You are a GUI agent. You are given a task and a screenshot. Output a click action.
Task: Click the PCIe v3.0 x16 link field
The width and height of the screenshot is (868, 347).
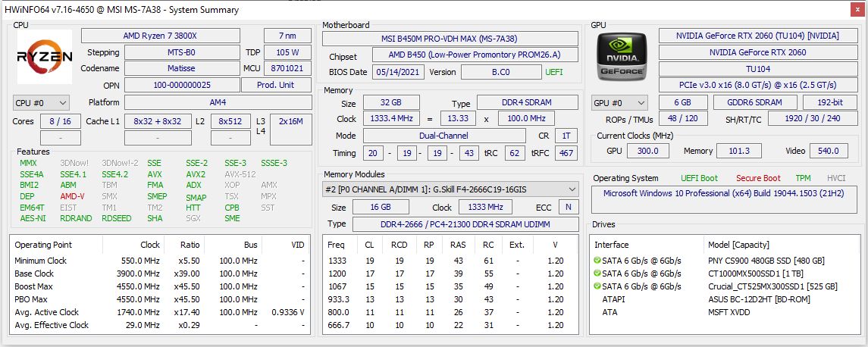[x=758, y=85]
